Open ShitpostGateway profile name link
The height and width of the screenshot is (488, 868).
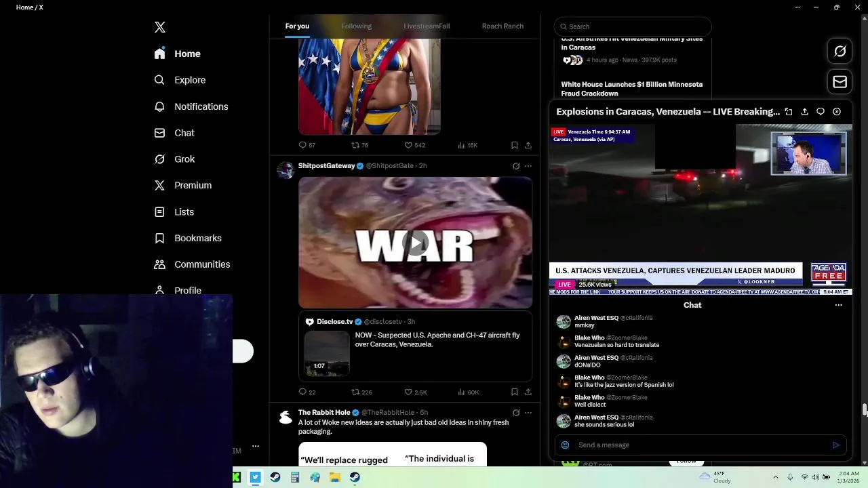pos(326,166)
